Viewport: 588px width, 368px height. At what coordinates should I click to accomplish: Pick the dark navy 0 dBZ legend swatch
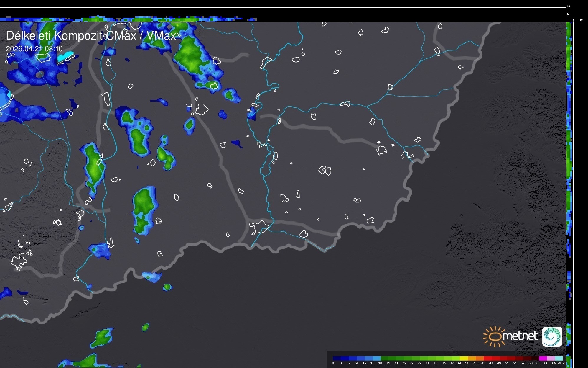(337, 359)
